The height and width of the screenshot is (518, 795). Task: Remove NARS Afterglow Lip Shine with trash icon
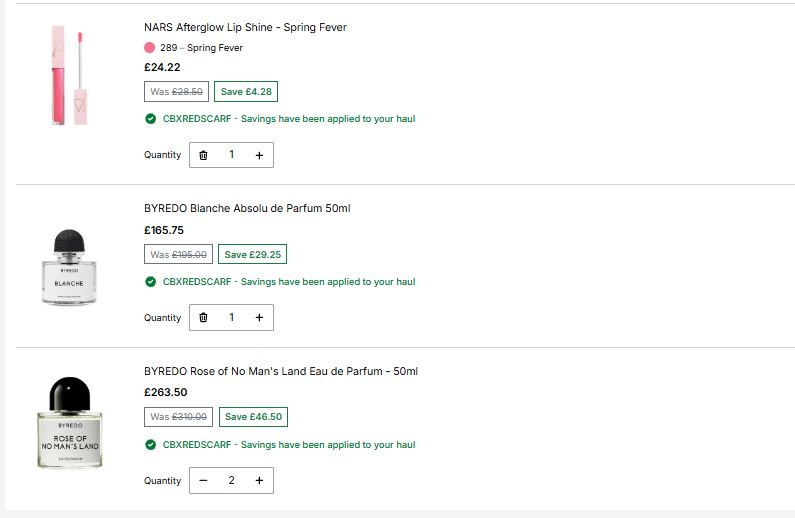pyautogui.click(x=203, y=155)
